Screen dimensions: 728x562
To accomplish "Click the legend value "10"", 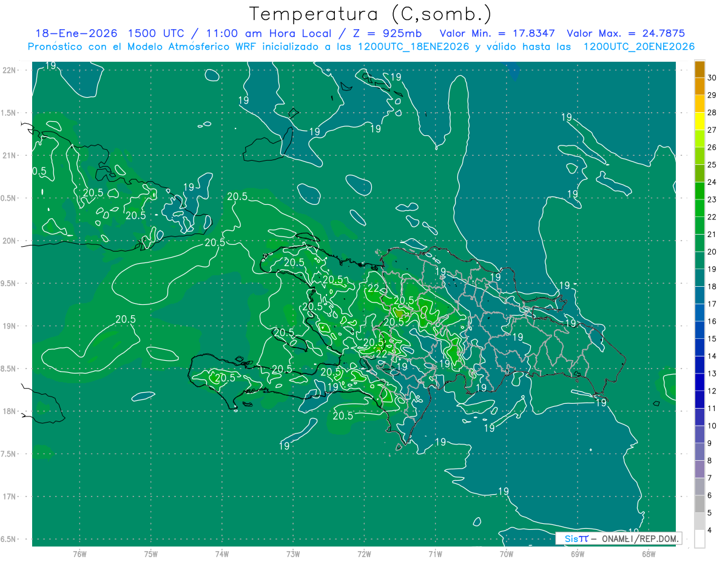I will (x=713, y=426).
